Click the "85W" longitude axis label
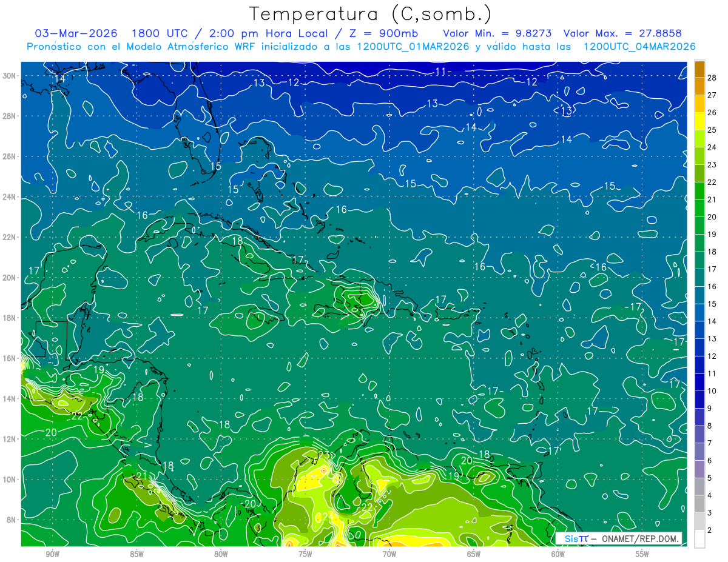The image size is (728, 562). click(x=136, y=554)
